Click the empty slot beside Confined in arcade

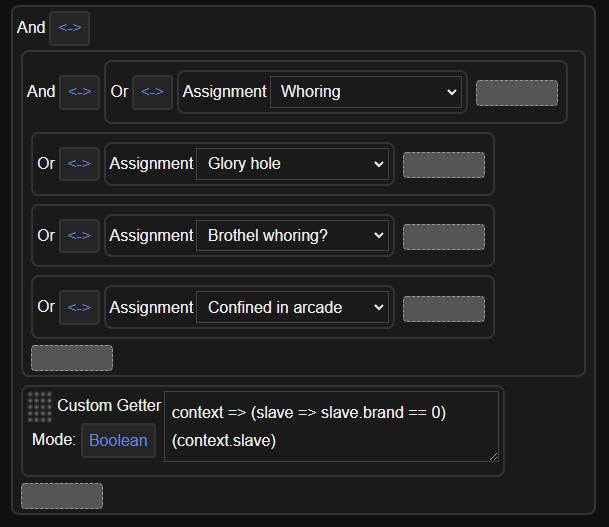click(443, 309)
